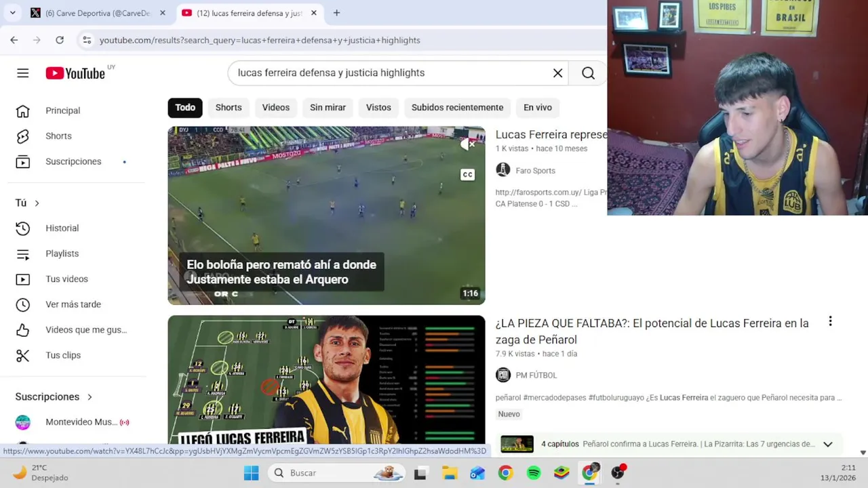The width and height of the screenshot is (868, 488).
Task: Open Ver más tarde in the sidebar
Action: pos(73,304)
